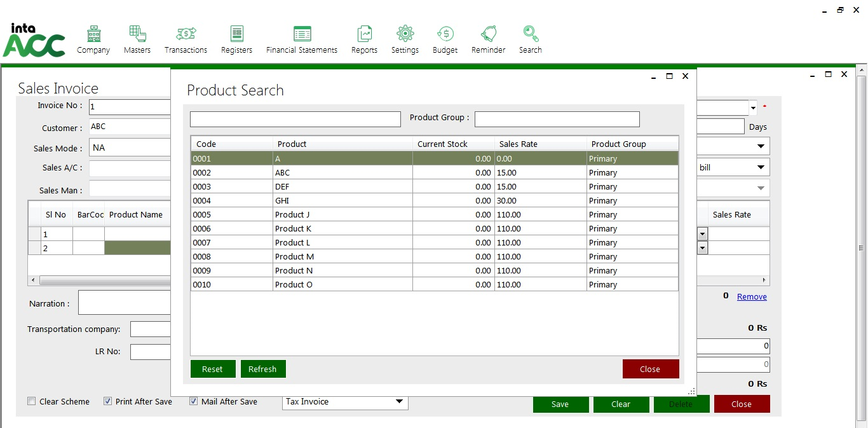Open dropdown arrow in grid row 1
Viewport: 868px width, 428px height.
pos(702,234)
